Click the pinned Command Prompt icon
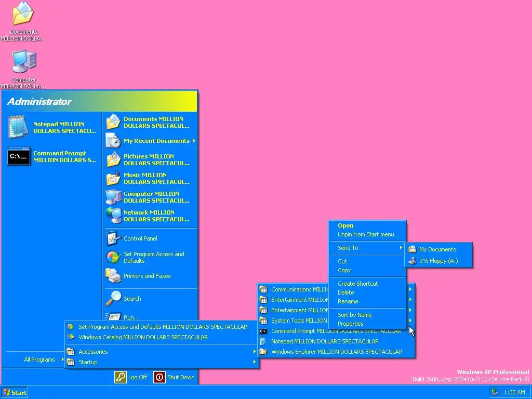This screenshot has height=399, width=532. coord(19,156)
